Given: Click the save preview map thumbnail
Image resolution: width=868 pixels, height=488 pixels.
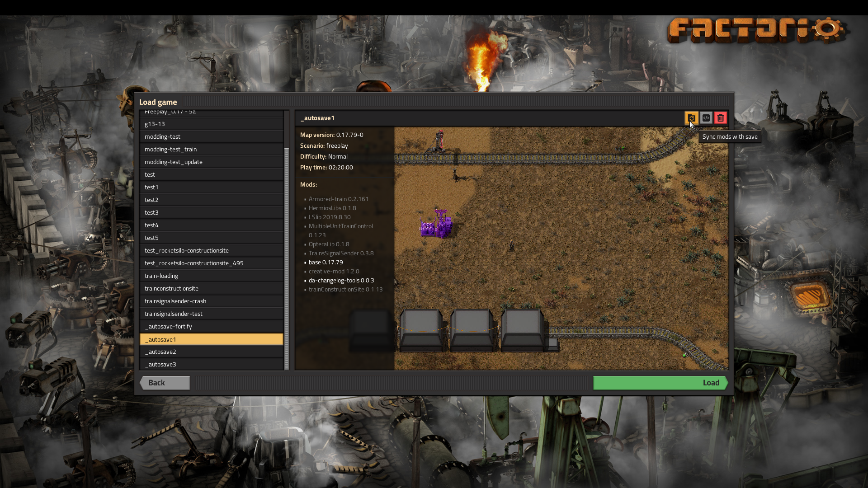Looking at the screenshot, I should click(x=561, y=248).
